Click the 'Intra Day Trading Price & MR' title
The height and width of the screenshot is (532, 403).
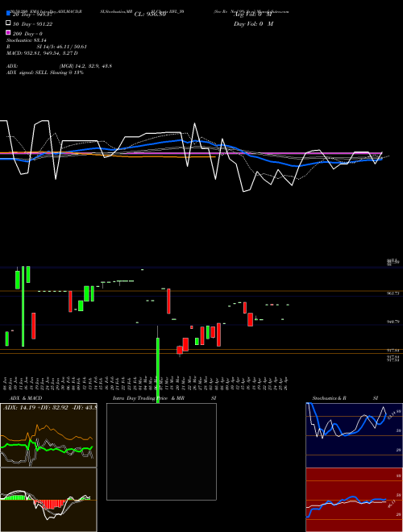click(148, 398)
